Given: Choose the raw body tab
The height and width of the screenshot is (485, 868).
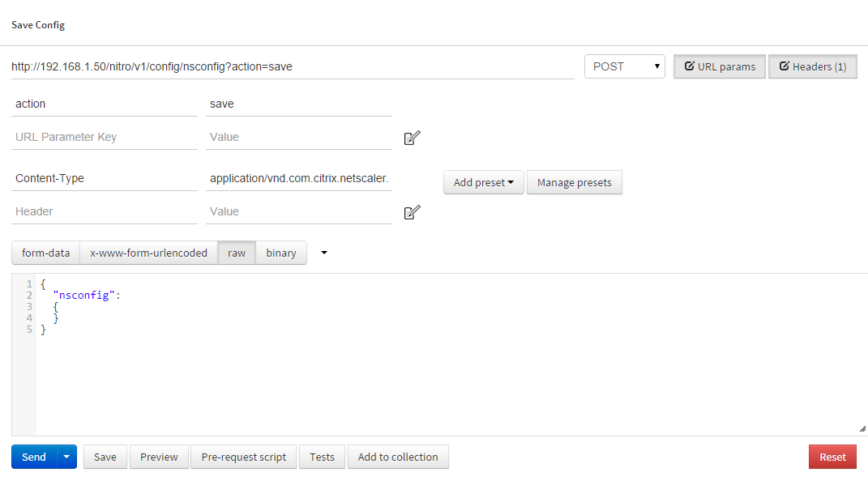Looking at the screenshot, I should coord(237,253).
